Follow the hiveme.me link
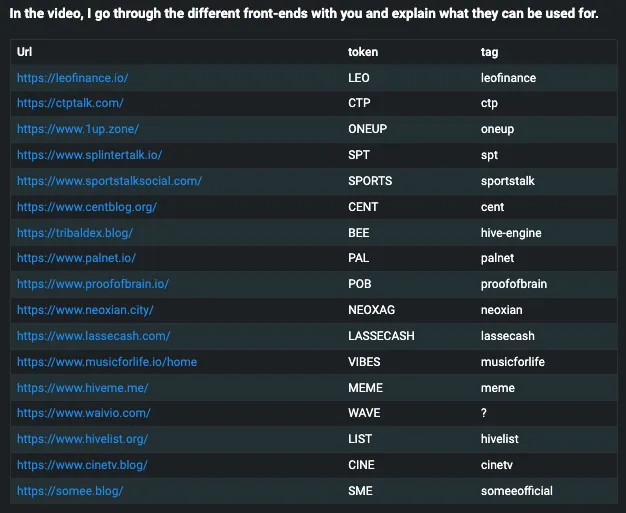The height and width of the screenshot is (513, 626). 82,388
